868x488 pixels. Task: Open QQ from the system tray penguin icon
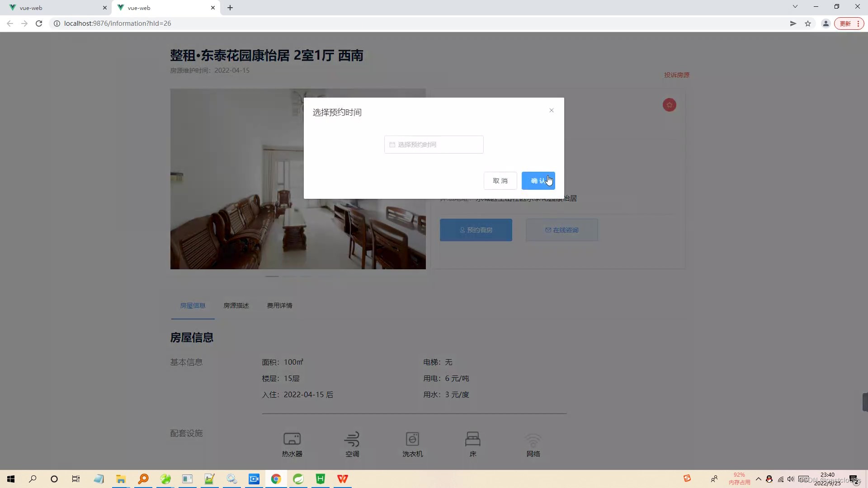769,480
